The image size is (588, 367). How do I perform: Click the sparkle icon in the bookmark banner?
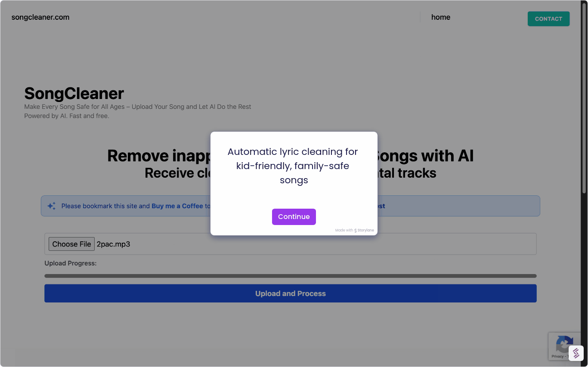[x=51, y=206]
